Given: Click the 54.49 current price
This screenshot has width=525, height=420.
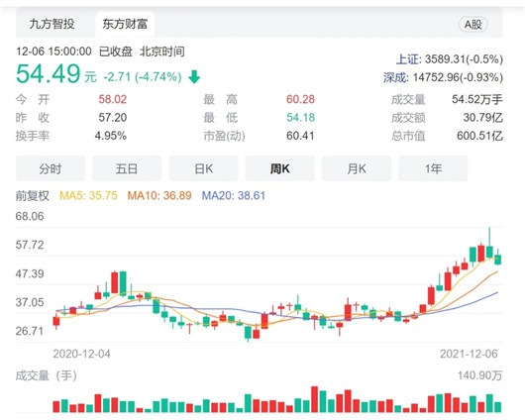Looking at the screenshot, I should coord(49,73).
